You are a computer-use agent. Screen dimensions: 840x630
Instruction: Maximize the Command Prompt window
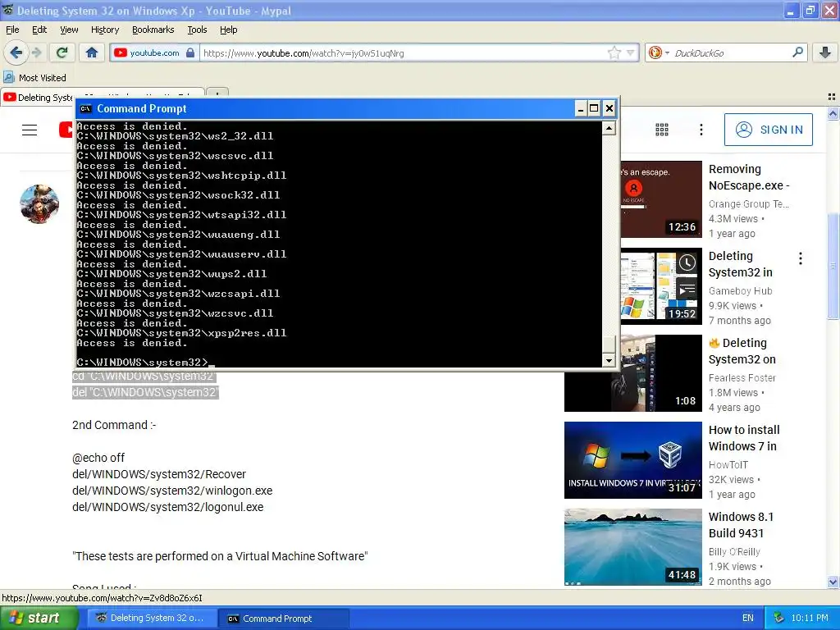click(594, 109)
